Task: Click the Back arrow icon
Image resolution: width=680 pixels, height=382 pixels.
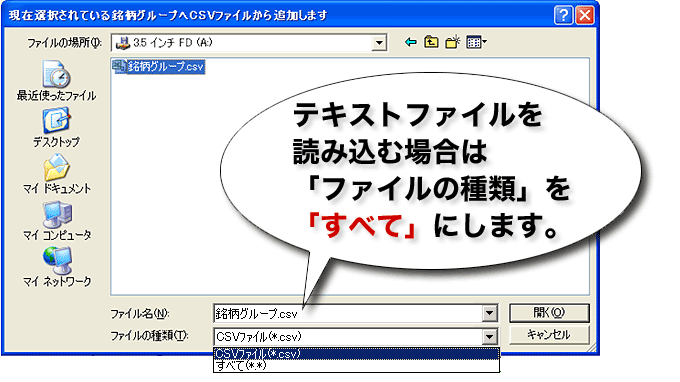Action: click(410, 42)
